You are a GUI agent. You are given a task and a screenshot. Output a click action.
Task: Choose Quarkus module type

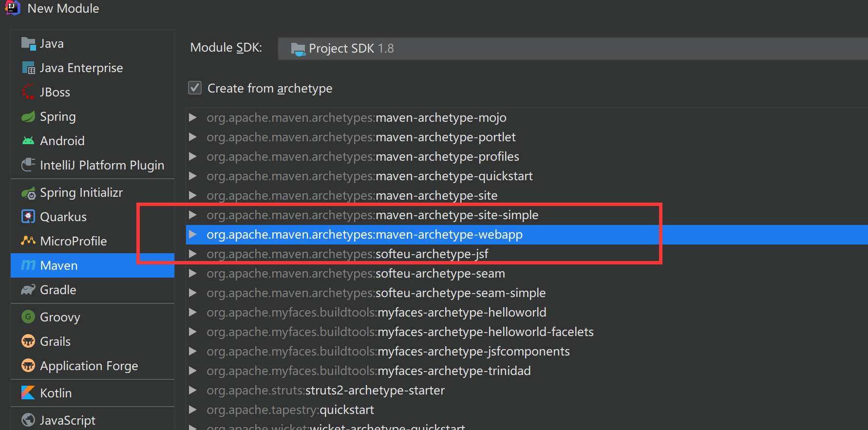pos(93,217)
